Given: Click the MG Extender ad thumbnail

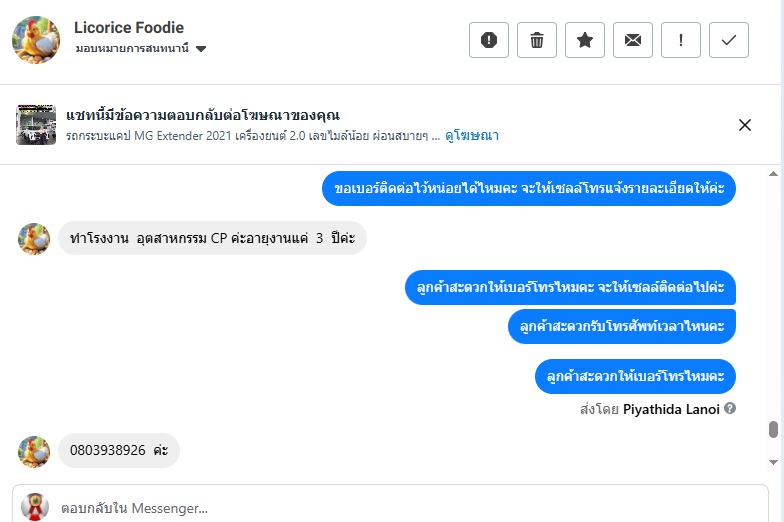Looking at the screenshot, I should [36, 125].
